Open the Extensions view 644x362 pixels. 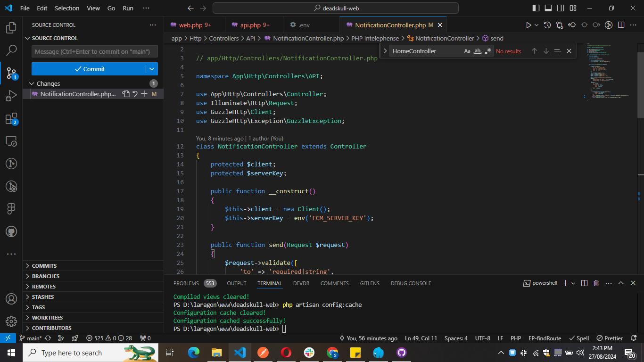(11, 119)
